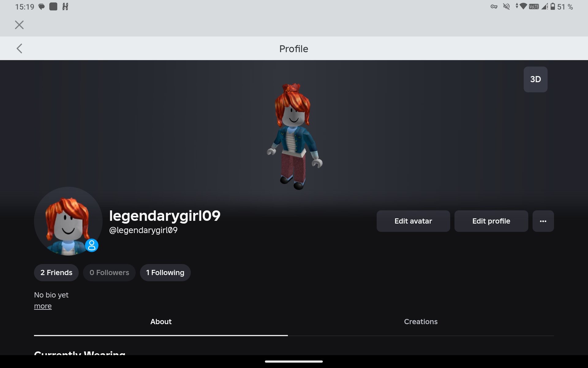Close the view with the X icon
588x368 pixels.
19,25
